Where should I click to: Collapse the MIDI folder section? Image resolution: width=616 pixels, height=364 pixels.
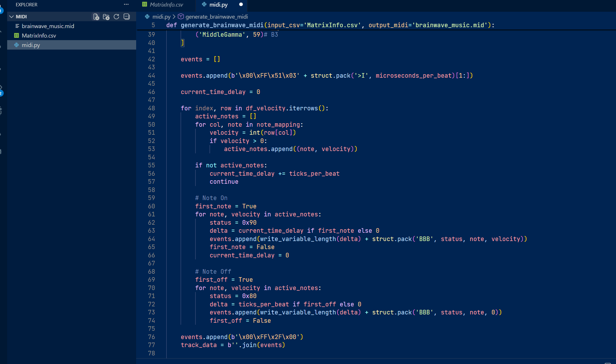pos(11,17)
